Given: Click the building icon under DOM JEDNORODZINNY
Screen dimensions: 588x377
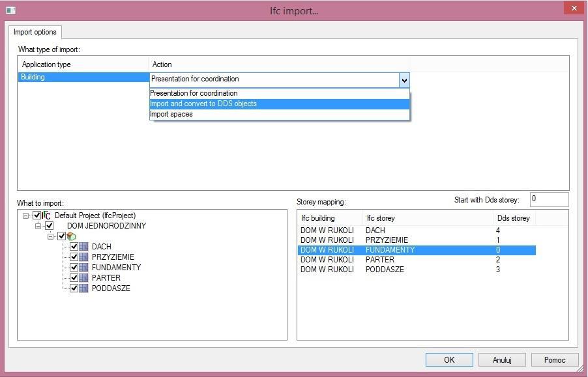Looking at the screenshot, I should 72,236.
